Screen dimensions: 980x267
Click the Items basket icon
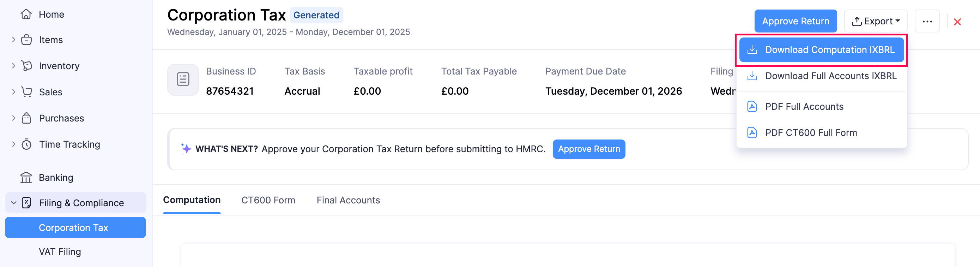coord(26,40)
